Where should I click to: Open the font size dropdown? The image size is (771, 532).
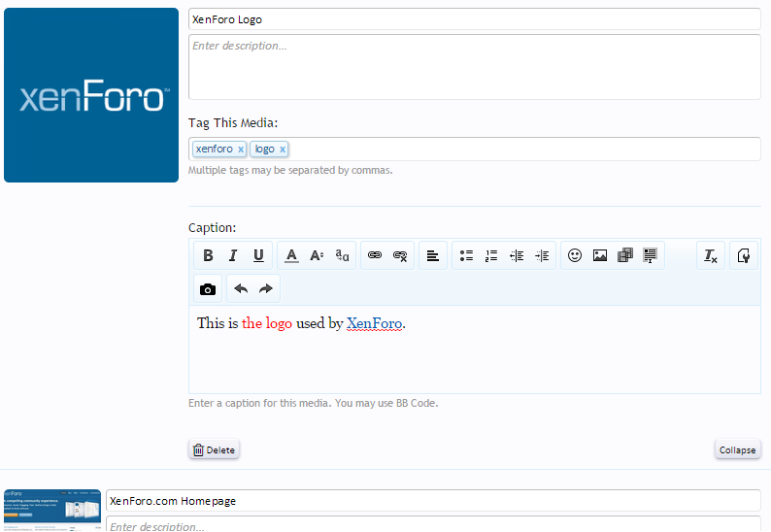click(x=317, y=256)
